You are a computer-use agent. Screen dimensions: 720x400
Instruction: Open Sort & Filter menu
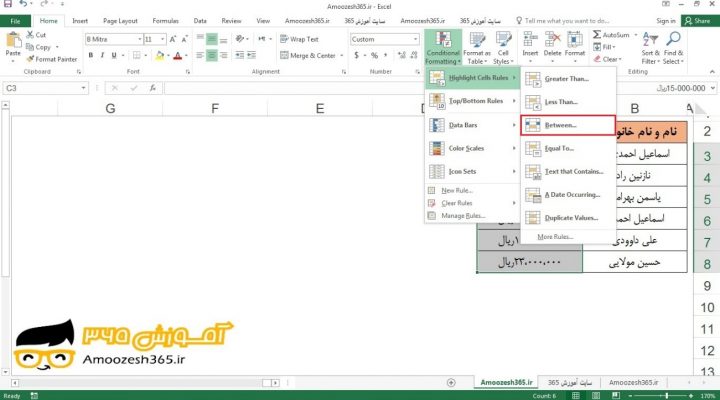pyautogui.click(x=651, y=48)
